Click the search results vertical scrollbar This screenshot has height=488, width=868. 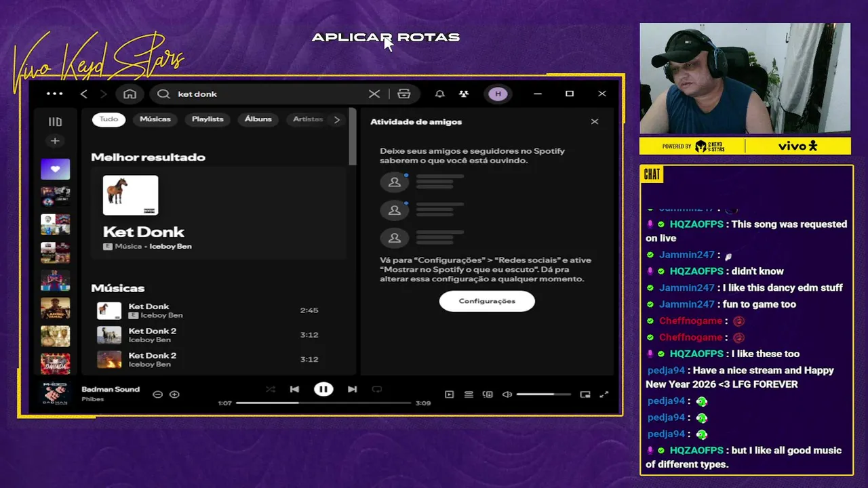(x=353, y=136)
